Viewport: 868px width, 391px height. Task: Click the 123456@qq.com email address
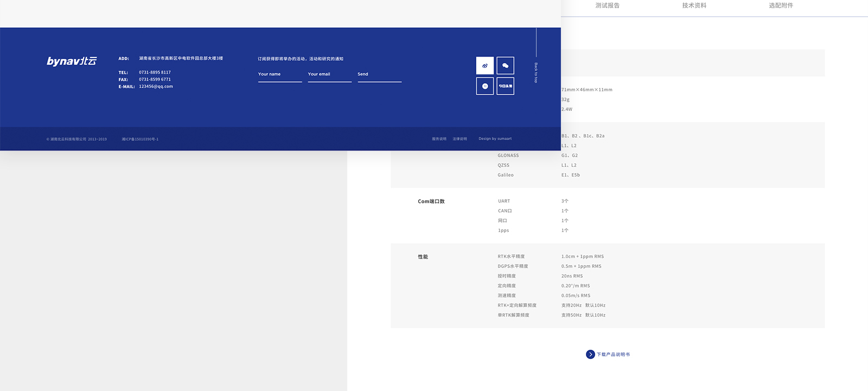156,86
